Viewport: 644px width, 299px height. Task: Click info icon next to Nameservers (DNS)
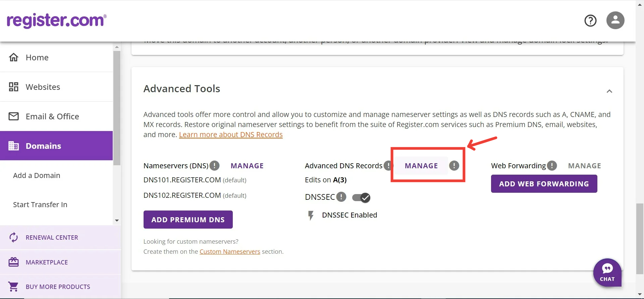(214, 166)
